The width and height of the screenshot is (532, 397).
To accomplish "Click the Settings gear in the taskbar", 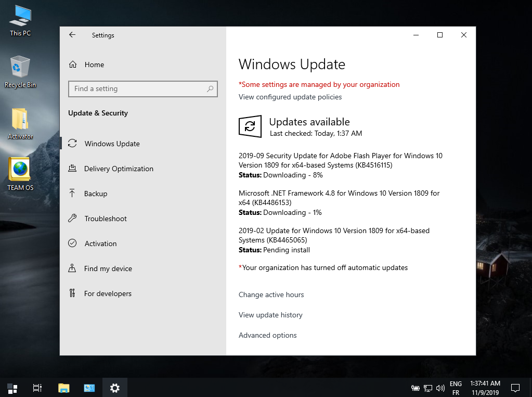I will click(x=115, y=388).
